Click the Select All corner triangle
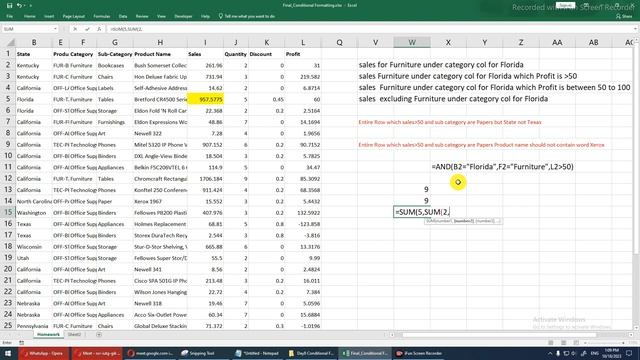Image resolution: width=640 pixels, height=360 pixels. coord(10,42)
